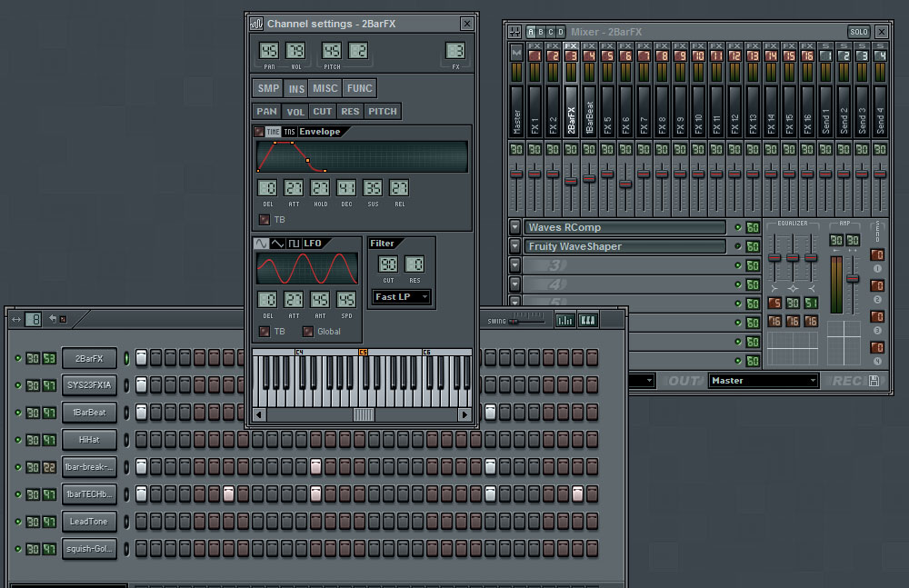Click the TIME button in Envelope header
Viewport: 909px width, 588px height.
[273, 132]
